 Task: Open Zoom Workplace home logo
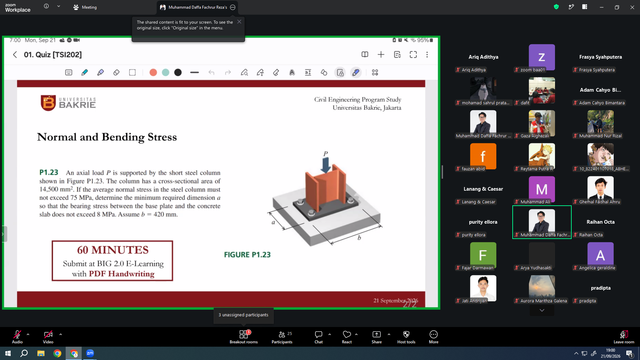(x=18, y=7)
